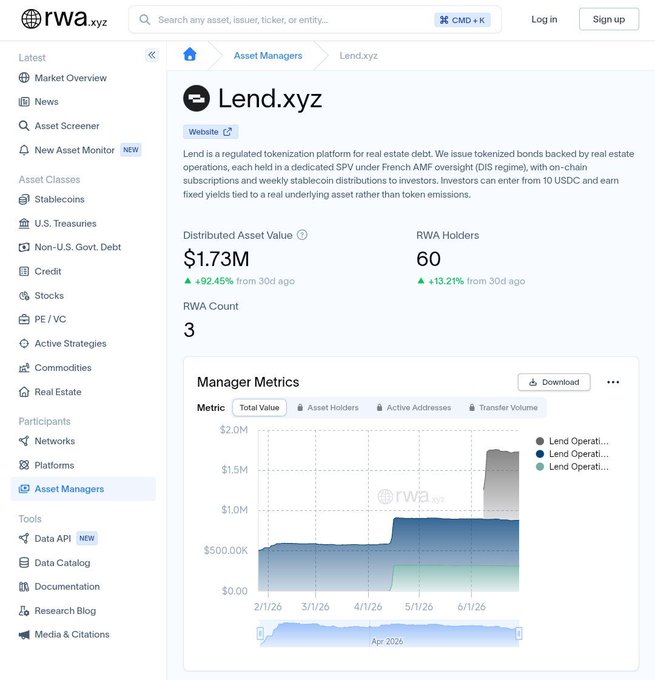Click the Data Catalog database icon
Image resolution: width=655 pixels, height=680 pixels.
click(x=24, y=563)
